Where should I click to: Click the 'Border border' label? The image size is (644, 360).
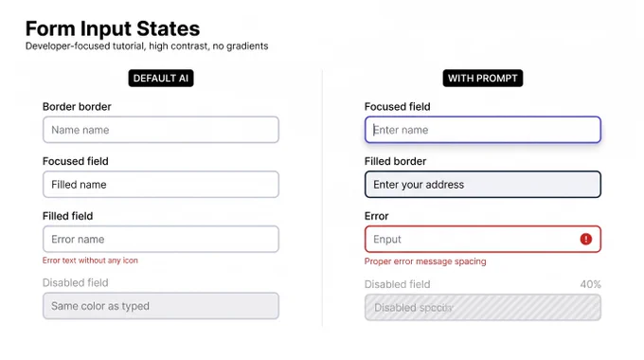(x=77, y=107)
